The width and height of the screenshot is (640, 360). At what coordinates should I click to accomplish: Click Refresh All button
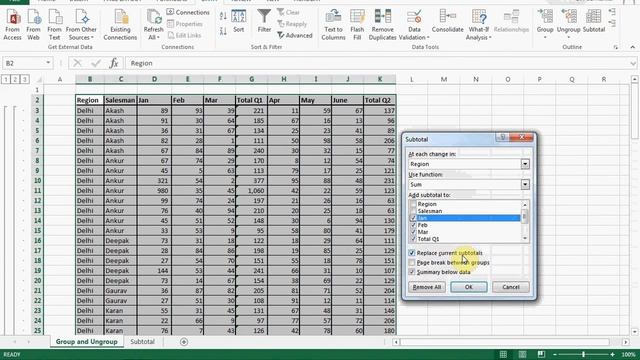pos(153,25)
